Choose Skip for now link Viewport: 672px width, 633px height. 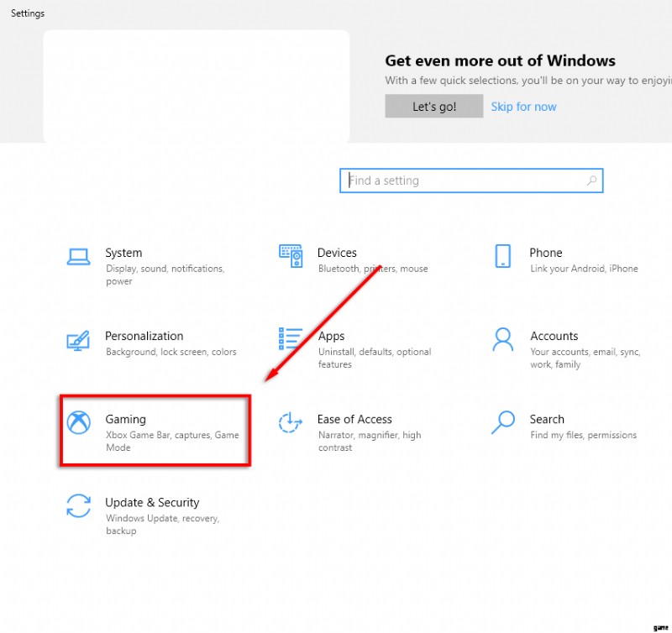point(523,107)
